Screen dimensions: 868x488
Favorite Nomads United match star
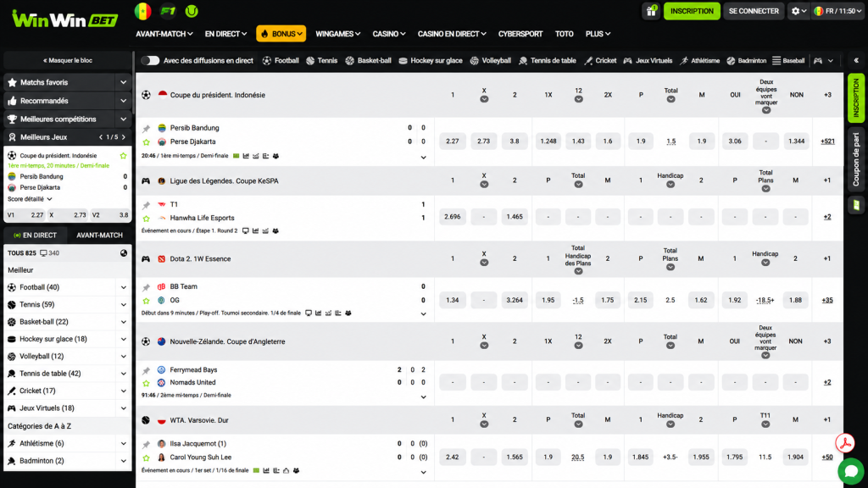pyautogui.click(x=146, y=384)
